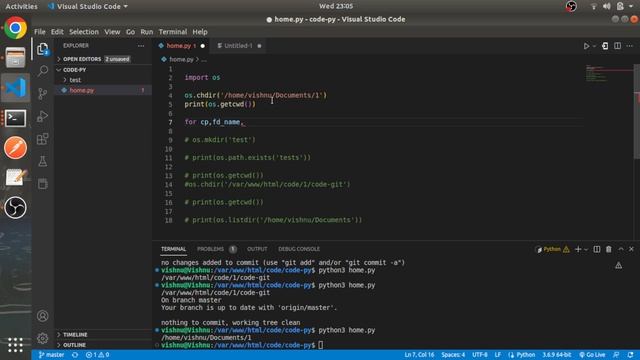Open Terminal app from the dock
This screenshot has width=640, height=360.
(x=16, y=118)
